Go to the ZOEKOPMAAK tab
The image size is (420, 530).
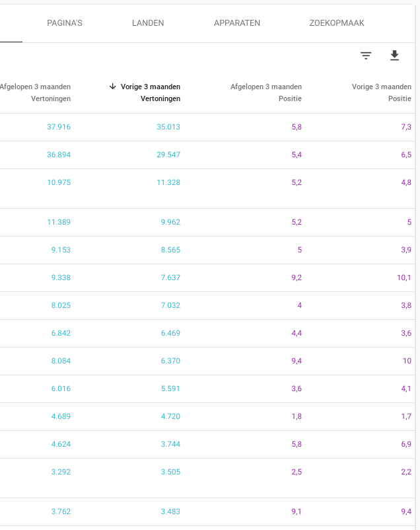pyautogui.click(x=337, y=23)
